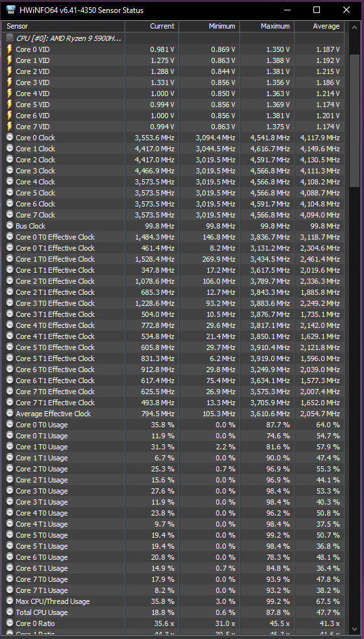Select the Core 3 Clock row label
Viewport: 364px width, 639px height.
36,171
